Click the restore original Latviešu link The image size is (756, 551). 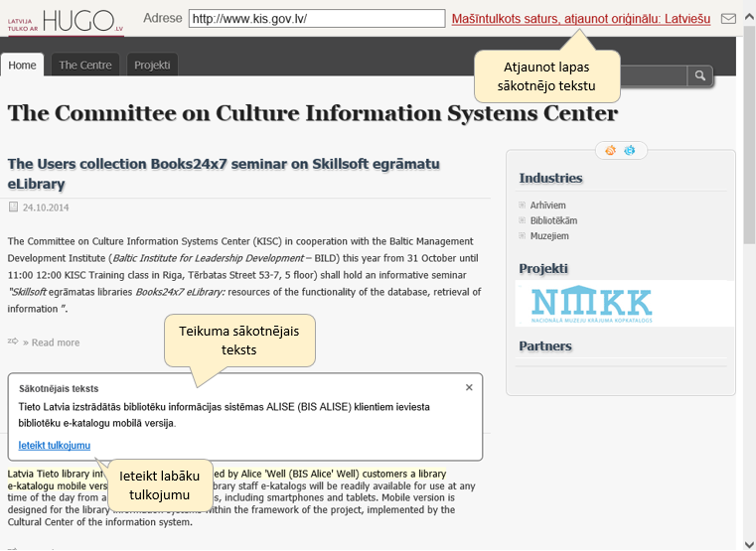click(x=581, y=19)
